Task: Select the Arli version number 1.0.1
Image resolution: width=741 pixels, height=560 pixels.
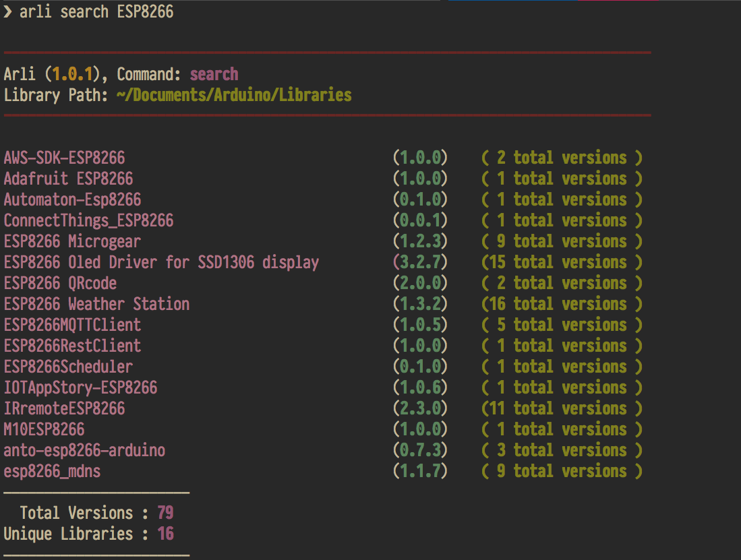Action: coord(72,74)
